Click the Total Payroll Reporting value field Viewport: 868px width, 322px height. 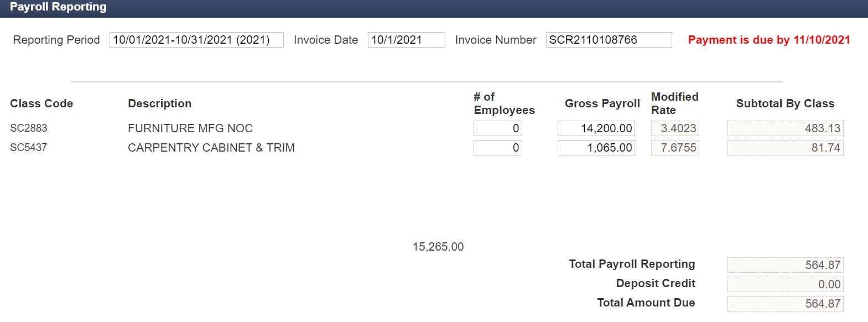(786, 265)
